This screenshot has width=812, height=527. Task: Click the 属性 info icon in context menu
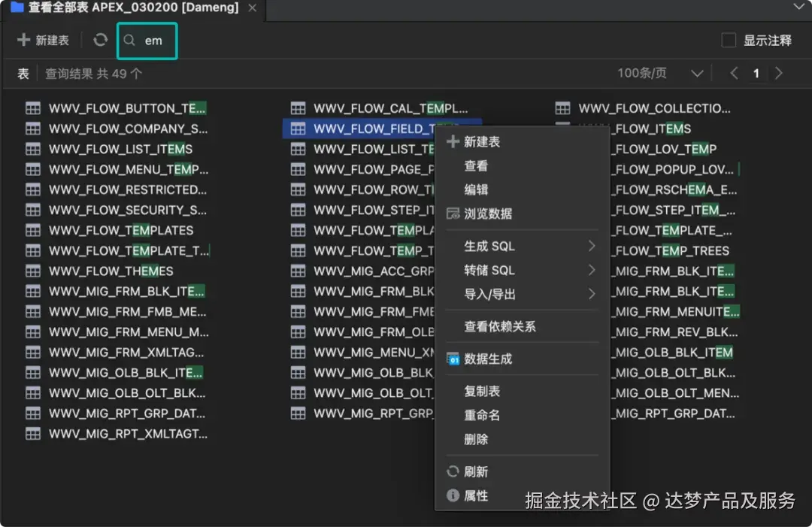tap(453, 495)
